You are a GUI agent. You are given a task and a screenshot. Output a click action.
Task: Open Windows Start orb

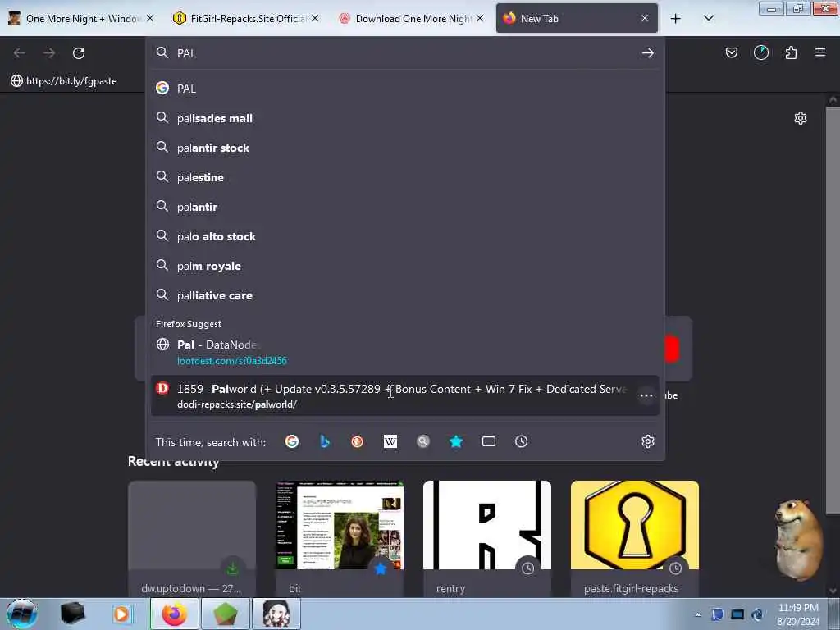pyautogui.click(x=21, y=614)
